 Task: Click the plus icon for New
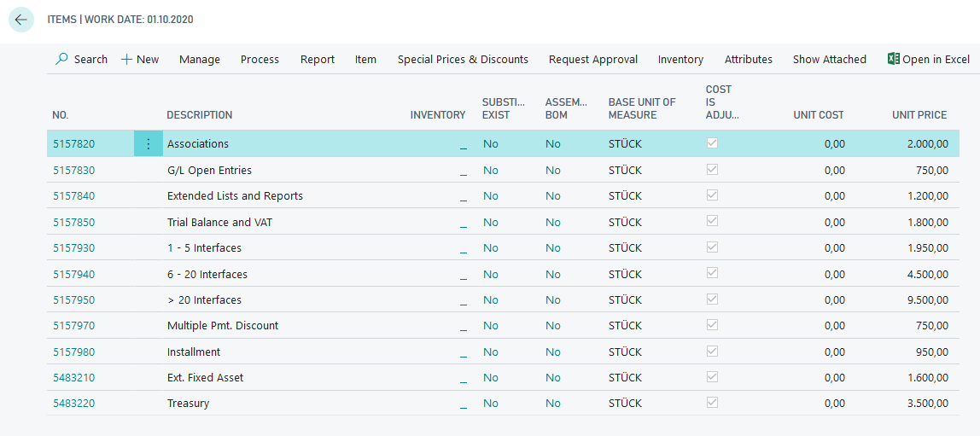tap(126, 59)
